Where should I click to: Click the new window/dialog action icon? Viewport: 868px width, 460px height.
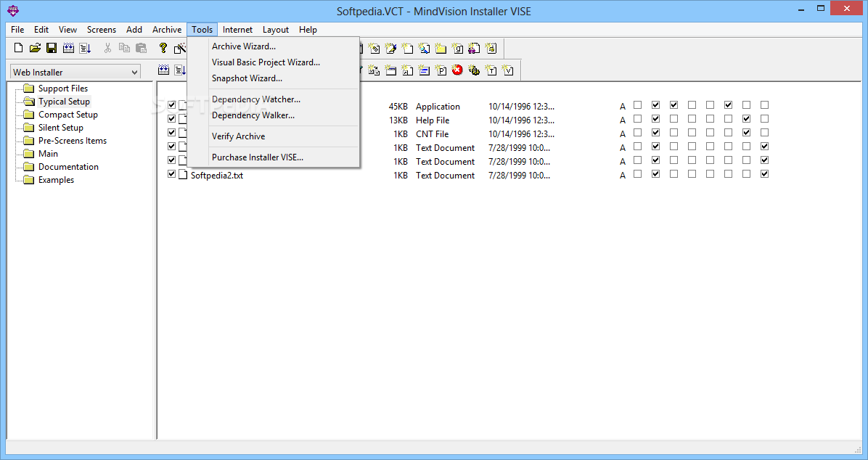(391, 70)
